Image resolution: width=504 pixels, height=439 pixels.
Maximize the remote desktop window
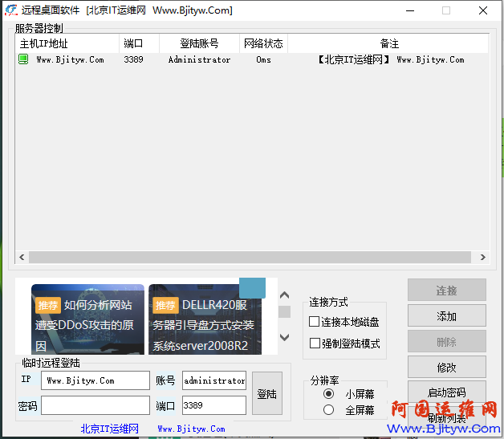pos(446,10)
